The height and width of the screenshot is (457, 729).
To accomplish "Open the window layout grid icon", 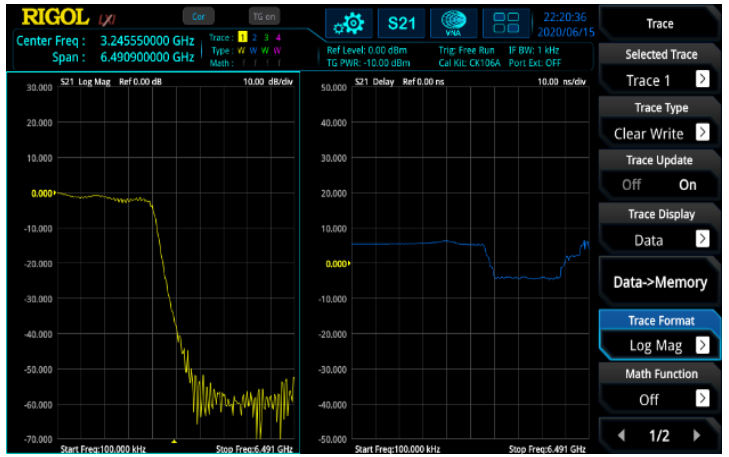I will click(506, 22).
